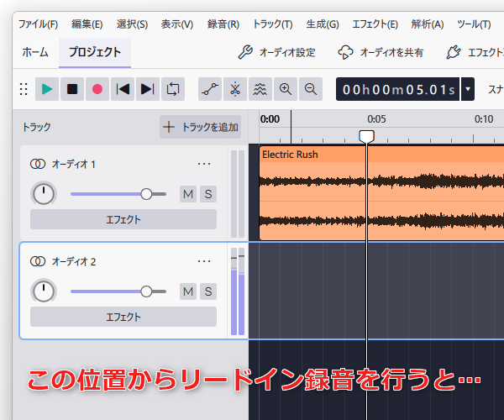Image resolution: width=504 pixels, height=420 pixels.
Task: Start playback with the green Play button
Action: point(47,89)
